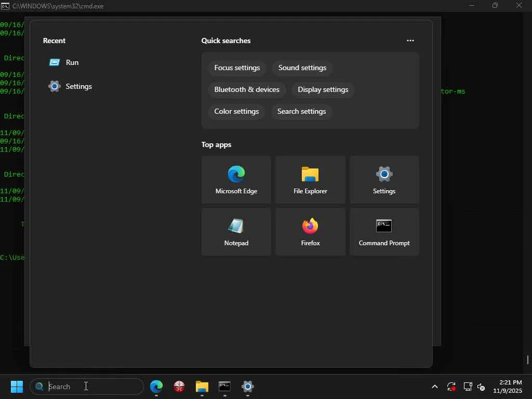This screenshot has height=399, width=532.
Task: Open the red round app on the taskbar
Action: (x=179, y=387)
